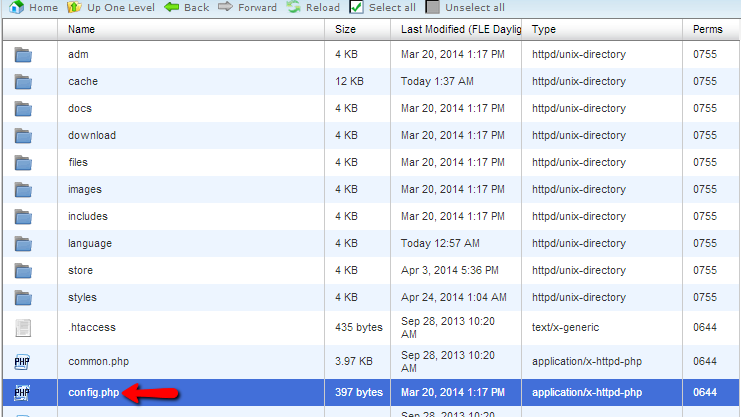The image size is (741, 417).
Task: Click the Back arrow icon
Action: point(171,7)
